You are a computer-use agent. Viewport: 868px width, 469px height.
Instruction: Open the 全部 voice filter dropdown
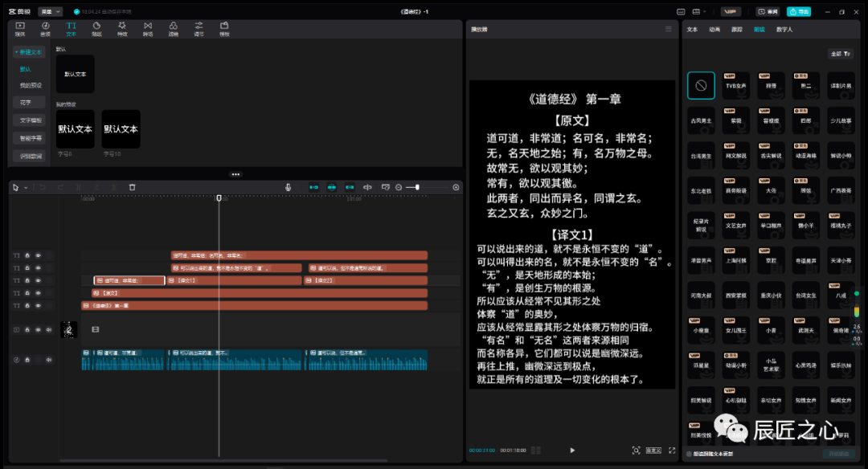pyautogui.click(x=839, y=54)
